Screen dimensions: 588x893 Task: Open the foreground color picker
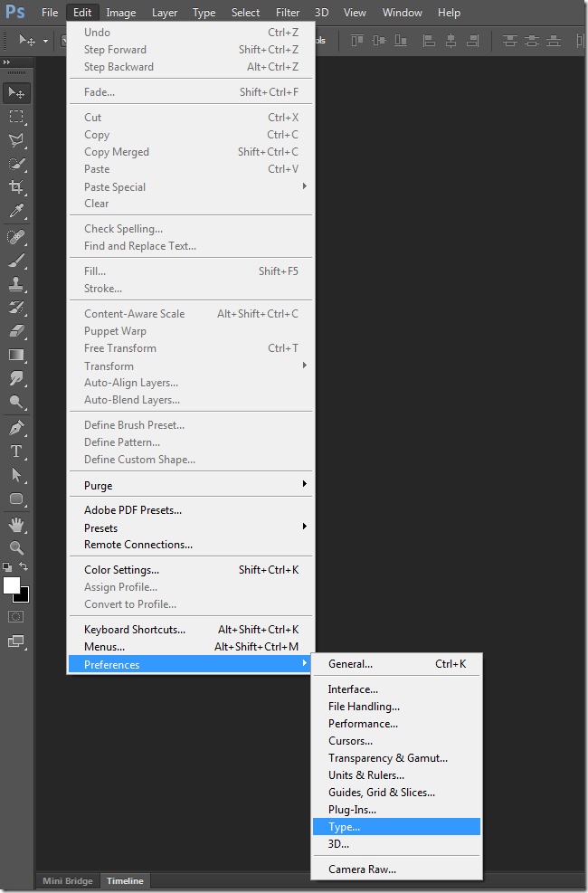pos(10,584)
